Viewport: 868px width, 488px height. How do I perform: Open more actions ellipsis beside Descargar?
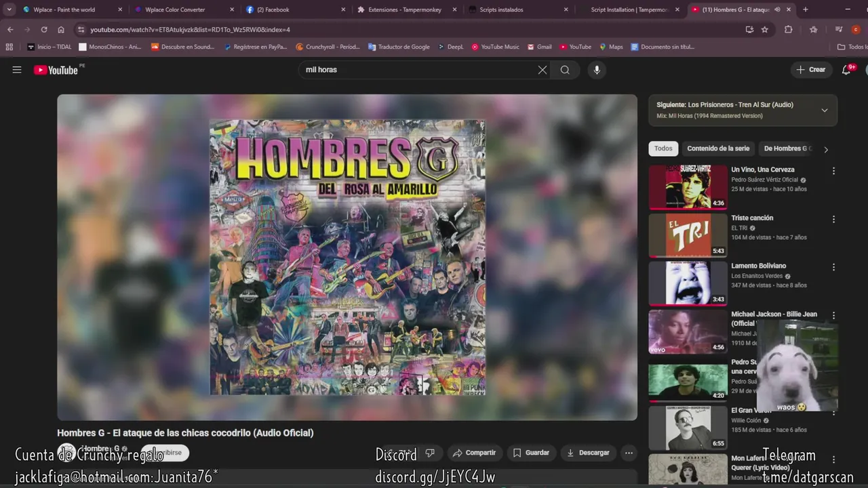(629, 453)
